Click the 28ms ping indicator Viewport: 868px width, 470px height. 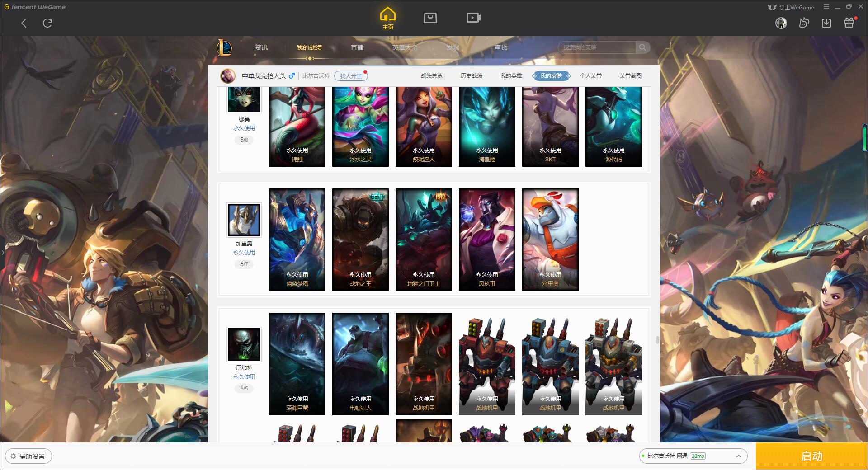(698, 456)
